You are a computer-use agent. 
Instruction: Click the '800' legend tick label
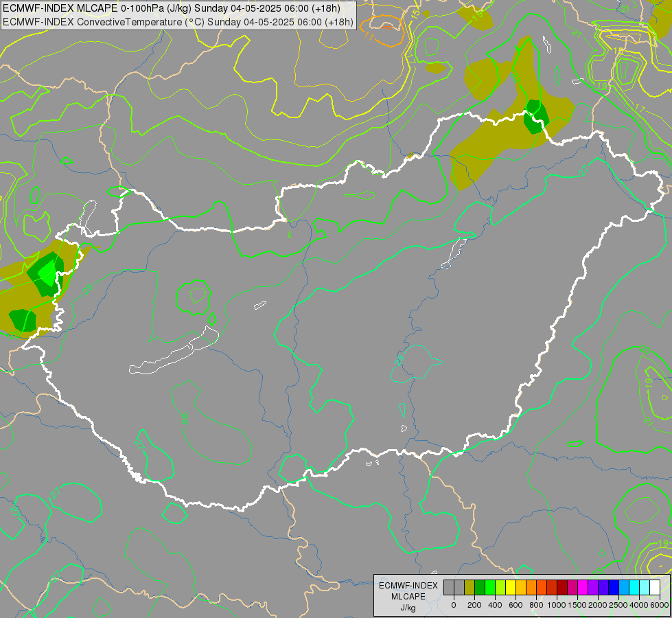(536, 605)
